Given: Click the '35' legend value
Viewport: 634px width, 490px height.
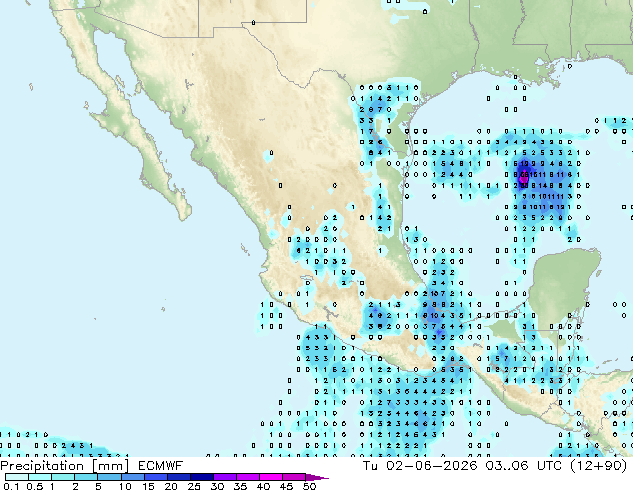Looking at the screenshot, I should pyautogui.click(x=240, y=486).
